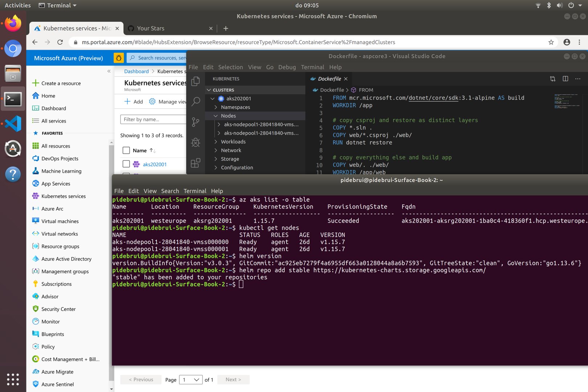Open the Extensions view in VS Code

coord(196,163)
